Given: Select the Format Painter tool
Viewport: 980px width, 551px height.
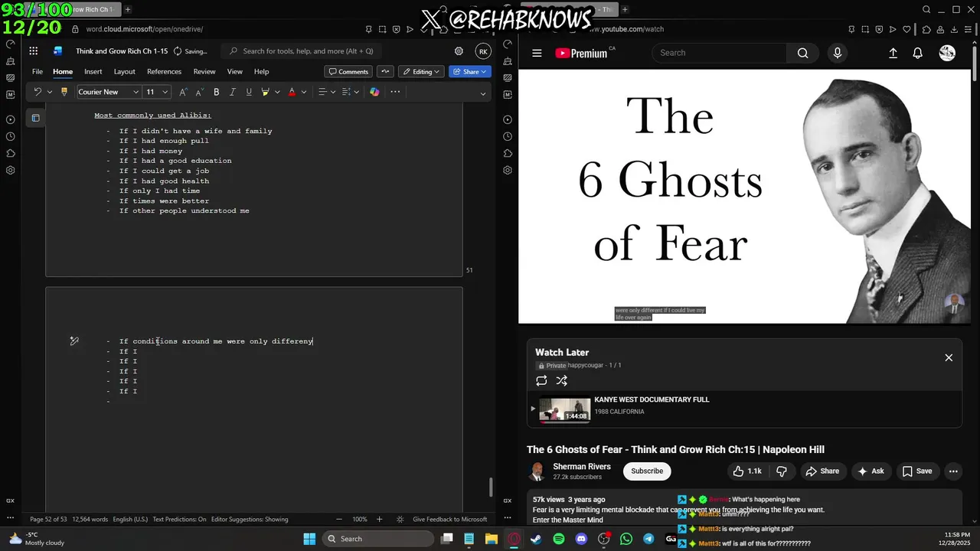Looking at the screenshot, I should click(64, 92).
